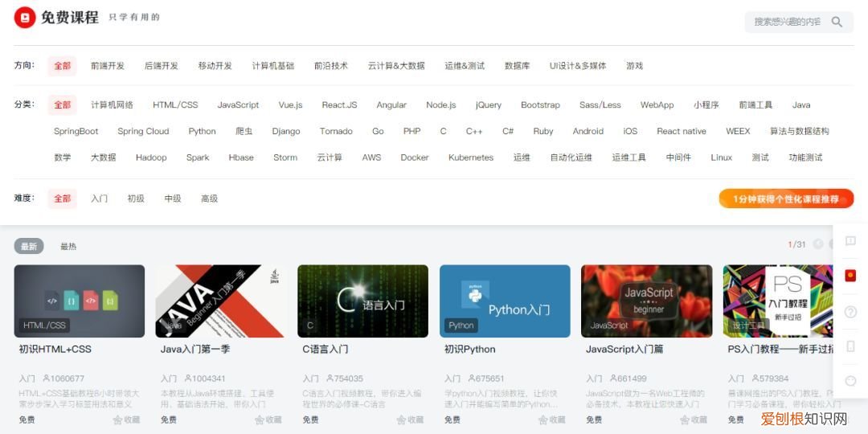Screen dimensions: 868x434
Task: Select direction 前沿技术
Action: (x=331, y=66)
